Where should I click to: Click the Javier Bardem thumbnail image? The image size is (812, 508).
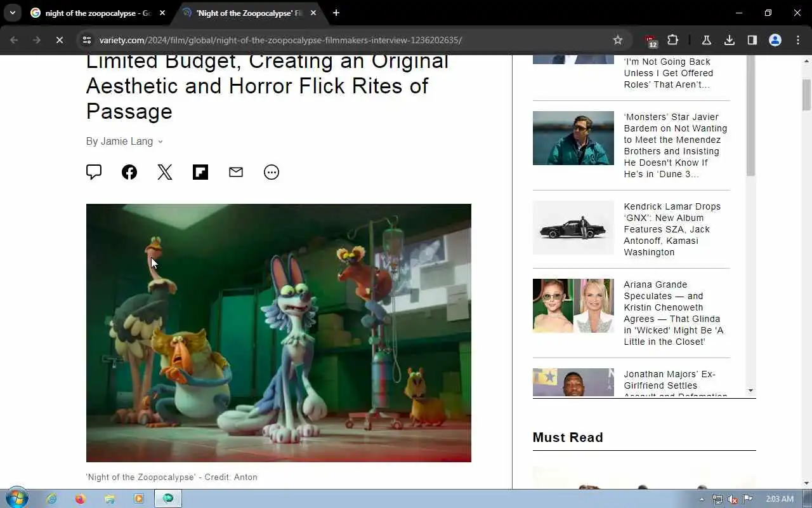point(573,138)
